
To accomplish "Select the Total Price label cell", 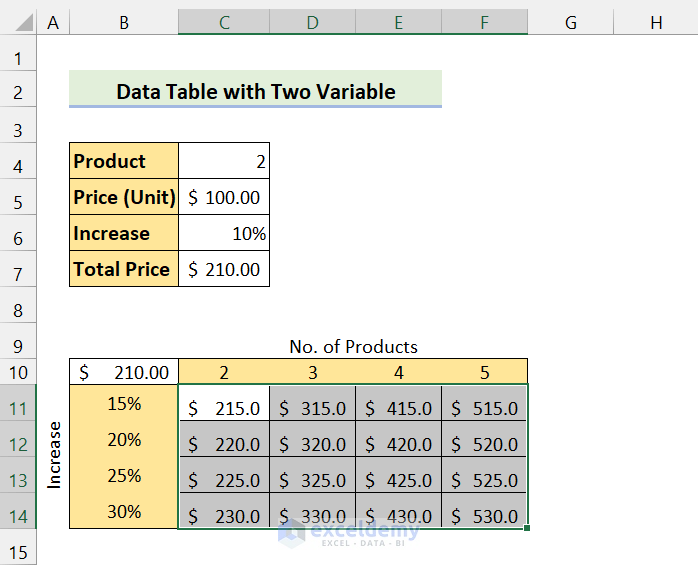I will [x=124, y=269].
